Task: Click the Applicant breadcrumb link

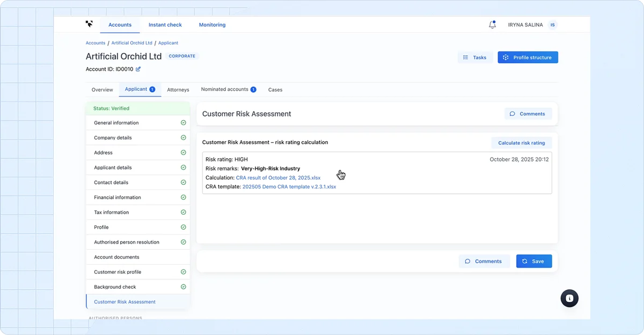Action: (168, 43)
